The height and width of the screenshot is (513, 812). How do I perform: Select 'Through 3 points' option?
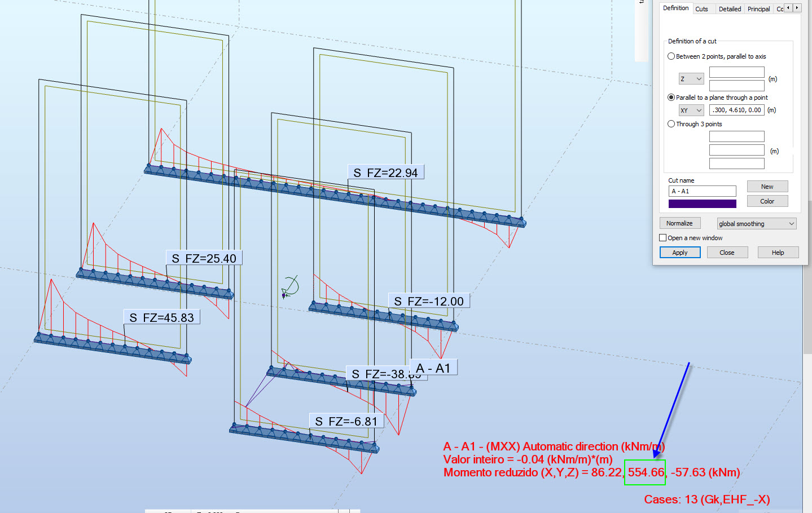695,124
